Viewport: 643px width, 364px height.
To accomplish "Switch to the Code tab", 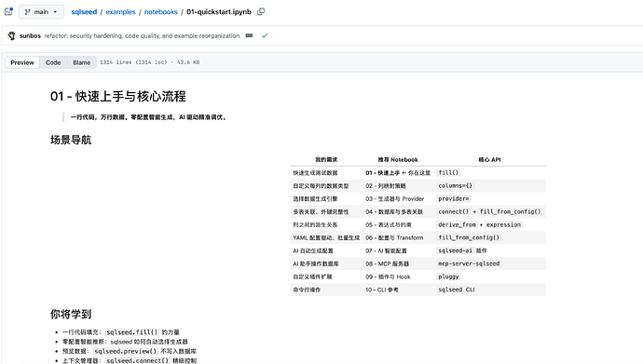I will 53,62.
